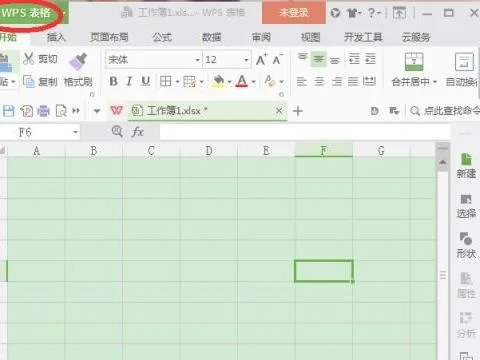Click the save icon in quick toolbar
Screen dimensions: 480x360
pyautogui.click(x=9, y=111)
